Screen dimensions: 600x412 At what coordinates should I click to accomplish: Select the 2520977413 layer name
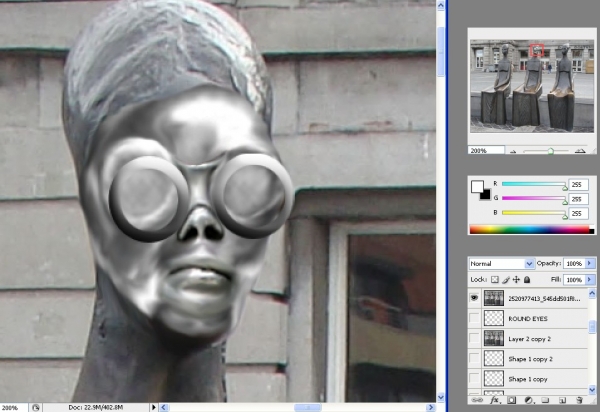544,298
